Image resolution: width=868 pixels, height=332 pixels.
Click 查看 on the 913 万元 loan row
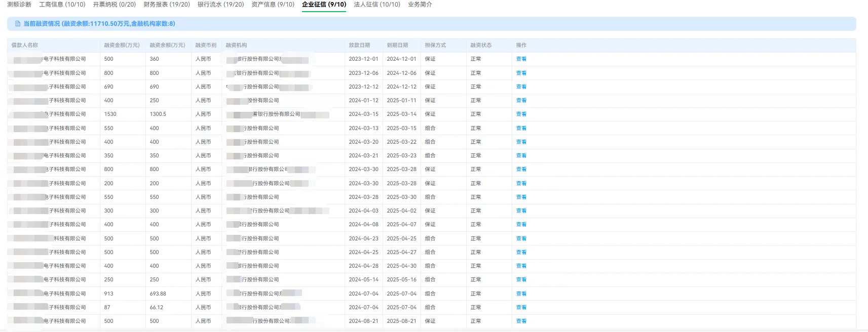(x=521, y=294)
